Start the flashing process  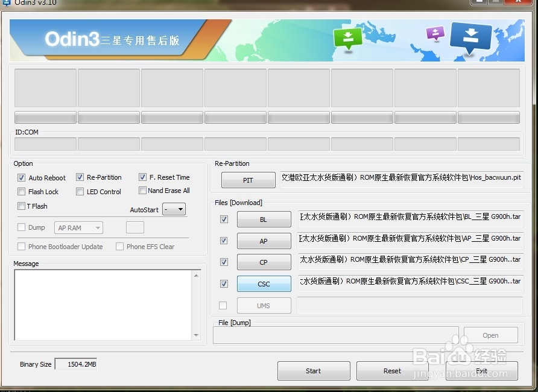click(314, 371)
